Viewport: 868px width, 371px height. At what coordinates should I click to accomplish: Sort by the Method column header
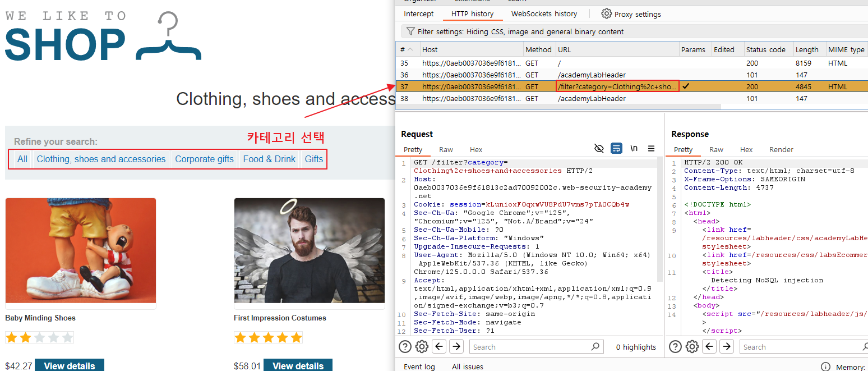538,49
